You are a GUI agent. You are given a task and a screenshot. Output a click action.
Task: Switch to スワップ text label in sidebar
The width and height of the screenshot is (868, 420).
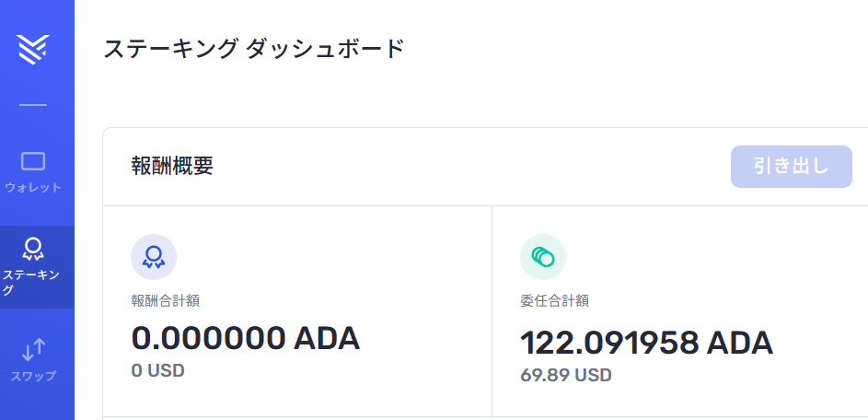click(33, 376)
